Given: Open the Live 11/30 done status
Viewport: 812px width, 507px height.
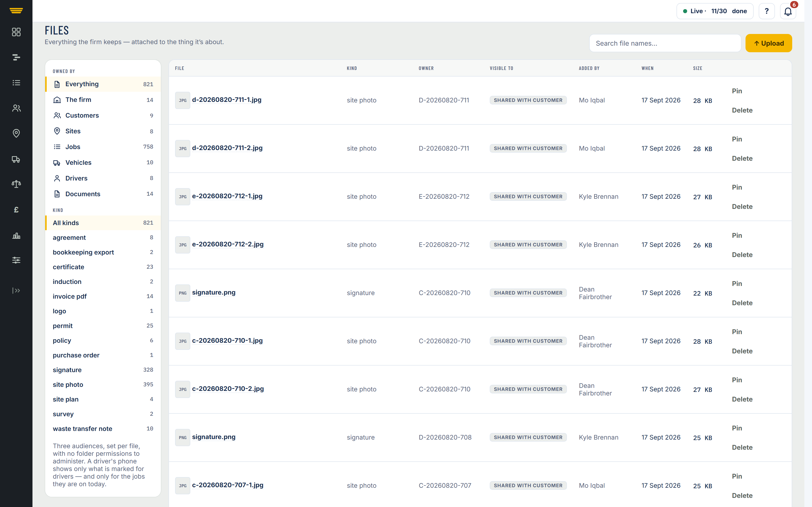Looking at the screenshot, I should coord(715,11).
